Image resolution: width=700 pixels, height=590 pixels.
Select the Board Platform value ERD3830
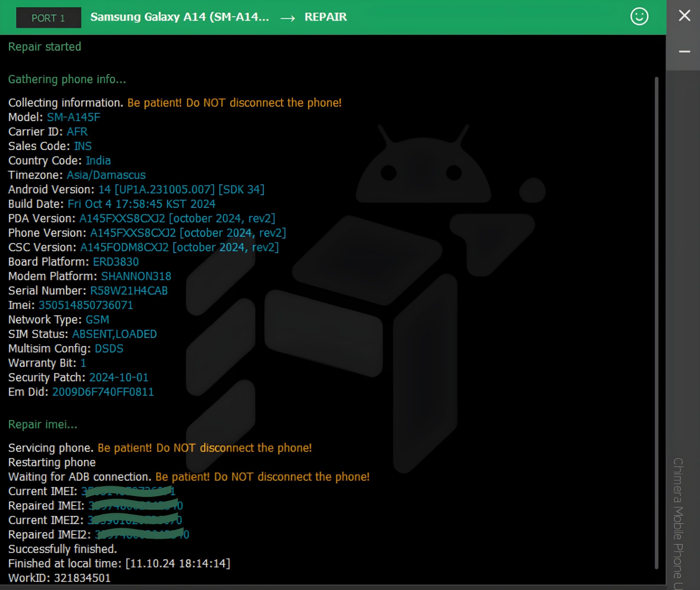[116, 261]
